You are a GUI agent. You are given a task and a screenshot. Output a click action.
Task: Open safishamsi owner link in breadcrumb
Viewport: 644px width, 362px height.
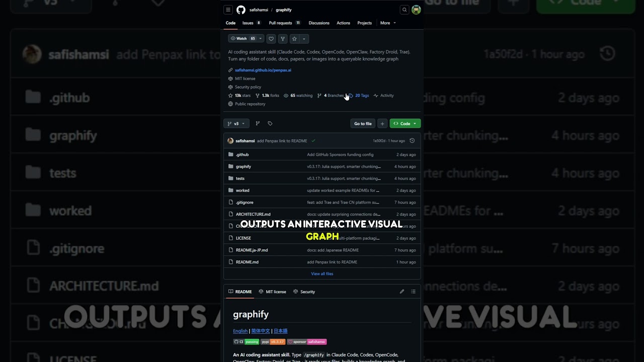[259, 10]
